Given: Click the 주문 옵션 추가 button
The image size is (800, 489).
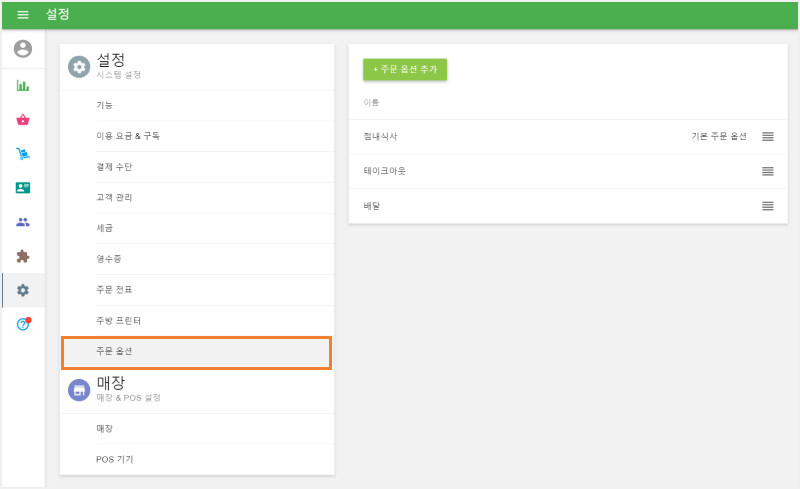Looking at the screenshot, I should pyautogui.click(x=404, y=69).
